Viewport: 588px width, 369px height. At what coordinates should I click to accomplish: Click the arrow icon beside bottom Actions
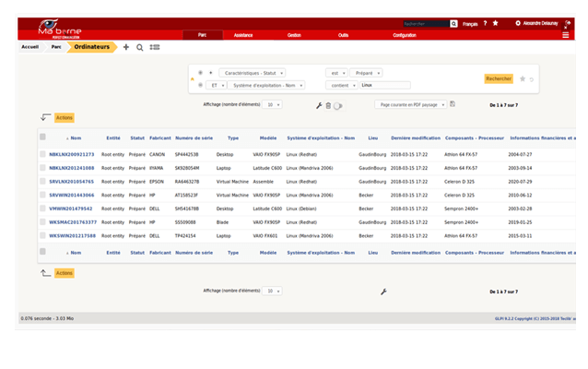(45, 273)
